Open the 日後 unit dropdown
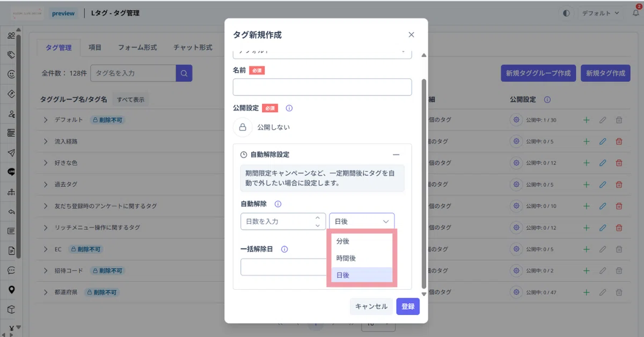Viewport: 644px width, 337px height. click(x=362, y=221)
